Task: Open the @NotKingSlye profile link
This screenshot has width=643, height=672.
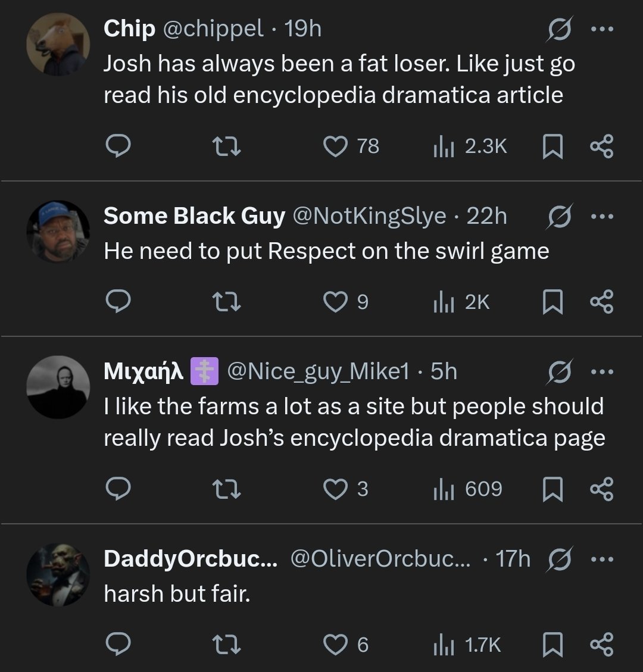Action: [369, 216]
